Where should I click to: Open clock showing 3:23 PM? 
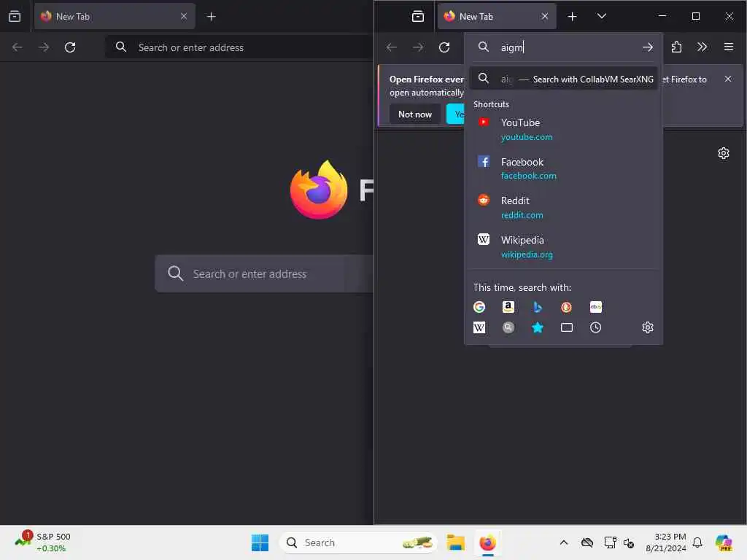point(665,542)
